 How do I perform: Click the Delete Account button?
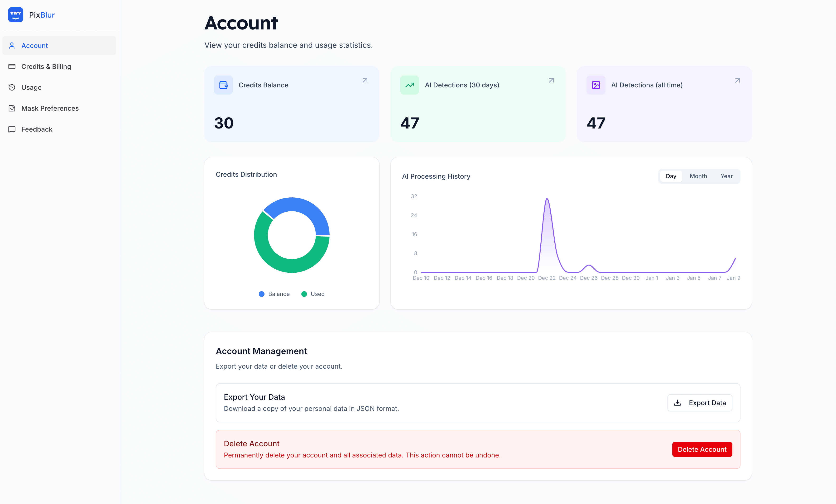702,449
